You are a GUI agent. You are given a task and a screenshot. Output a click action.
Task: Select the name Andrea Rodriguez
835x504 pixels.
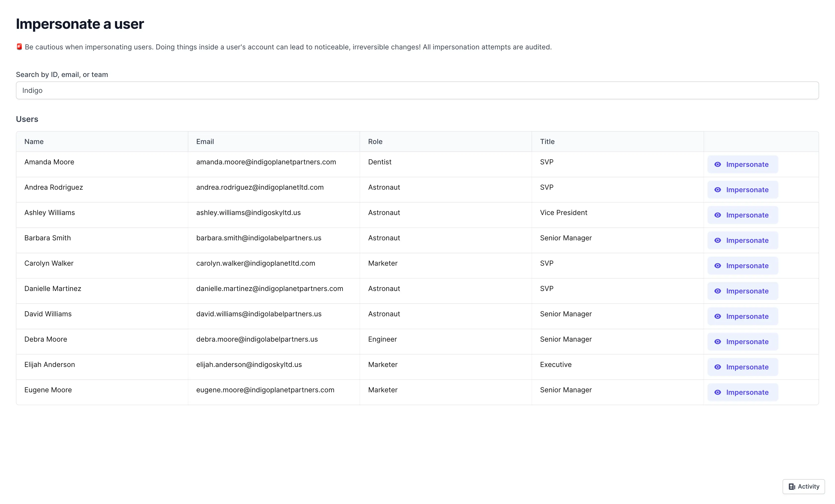[x=53, y=187]
